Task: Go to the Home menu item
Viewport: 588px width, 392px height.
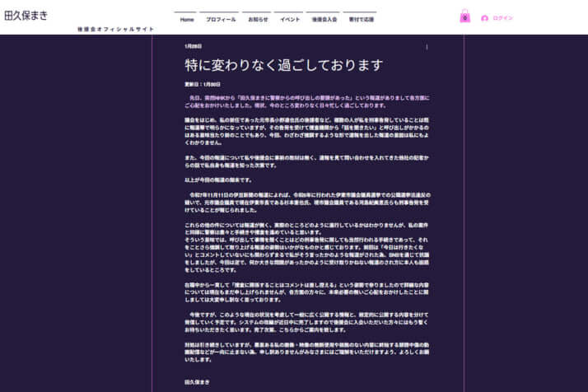Action: click(187, 20)
